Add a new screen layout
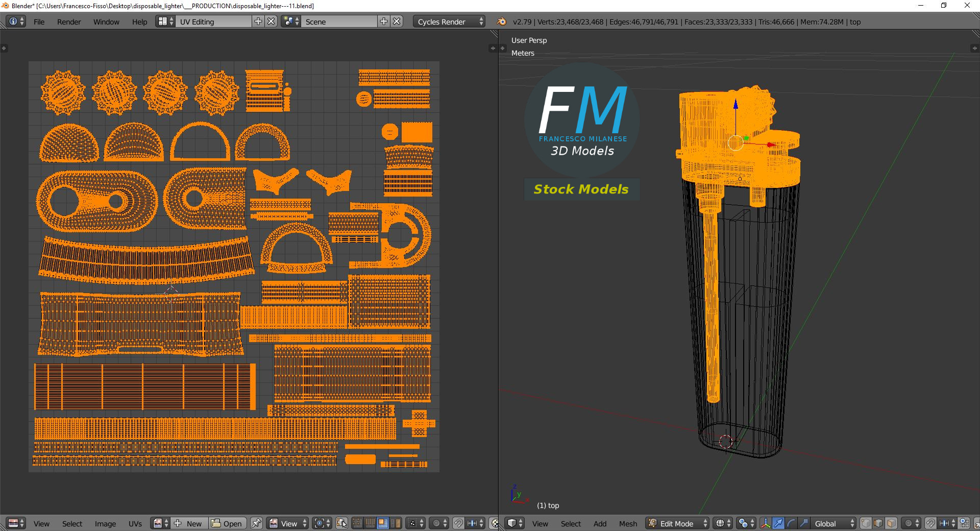Viewport: 980px width, 531px height. pyautogui.click(x=258, y=21)
